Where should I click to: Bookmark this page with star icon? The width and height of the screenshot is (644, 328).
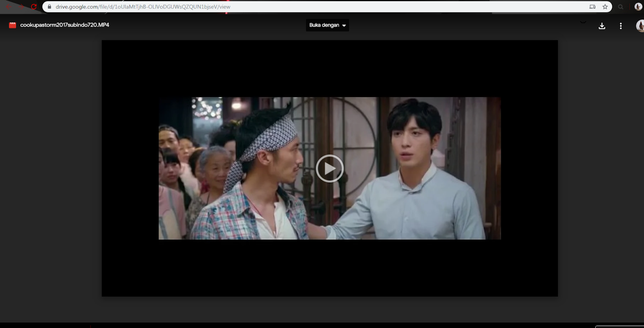[x=605, y=6]
